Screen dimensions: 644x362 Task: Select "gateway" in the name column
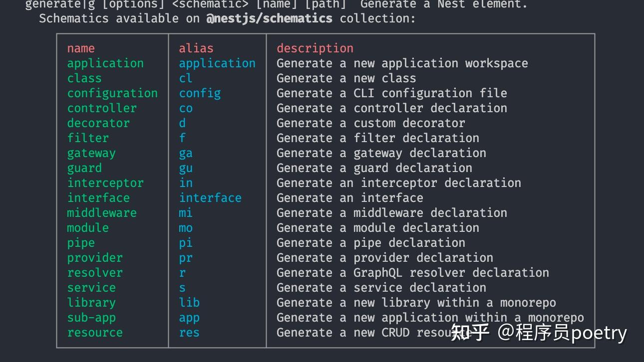(x=91, y=153)
